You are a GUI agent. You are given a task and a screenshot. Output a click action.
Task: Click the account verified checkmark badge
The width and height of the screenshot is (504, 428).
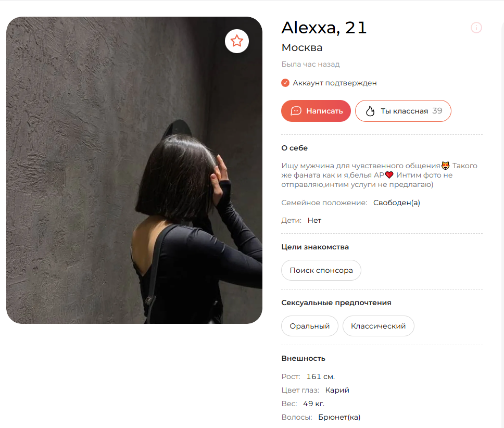[285, 83]
